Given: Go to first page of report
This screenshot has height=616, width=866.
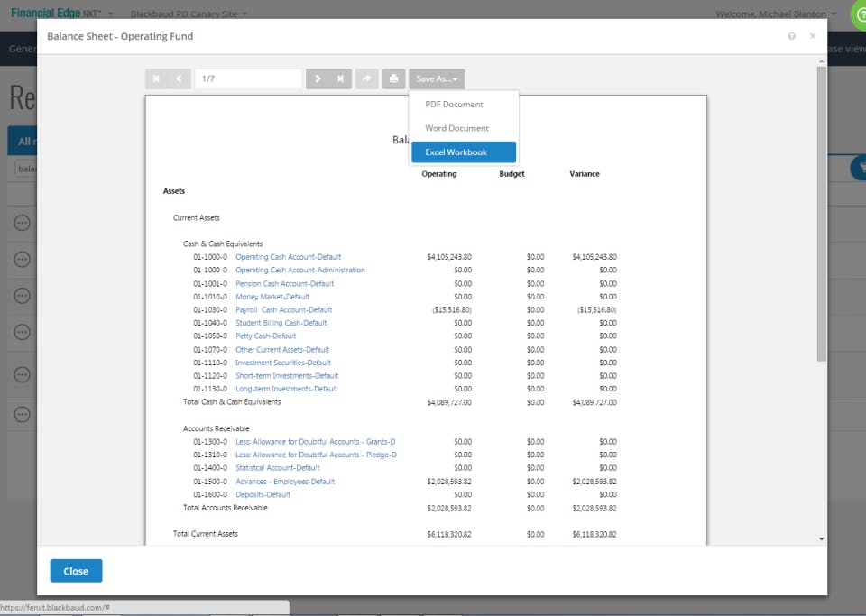Looking at the screenshot, I should point(156,79).
